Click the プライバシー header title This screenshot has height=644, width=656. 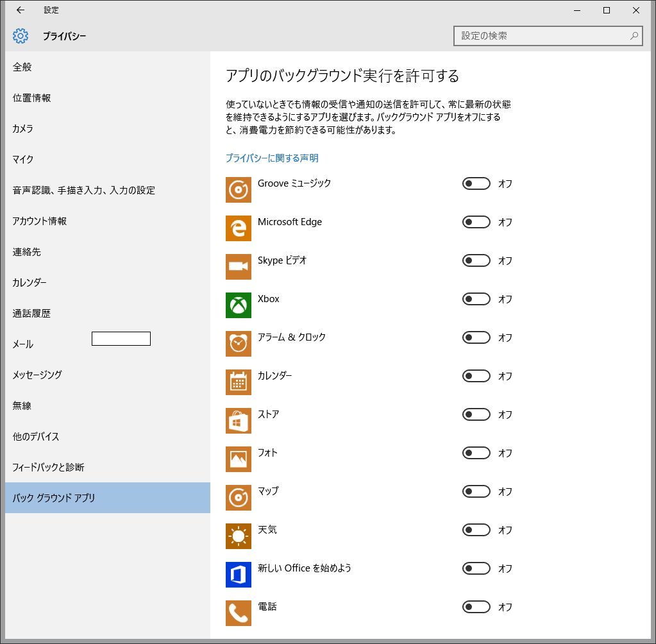pyautogui.click(x=64, y=37)
